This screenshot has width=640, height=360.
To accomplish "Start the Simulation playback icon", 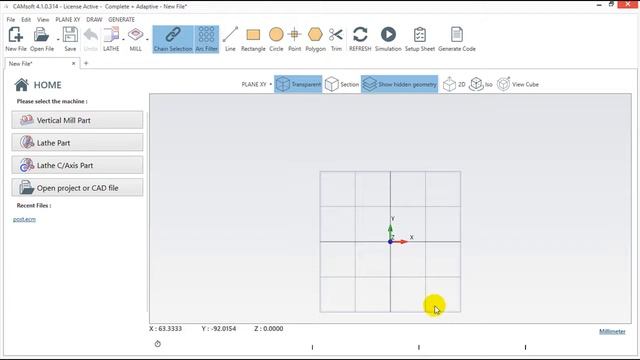I will tap(388, 39).
